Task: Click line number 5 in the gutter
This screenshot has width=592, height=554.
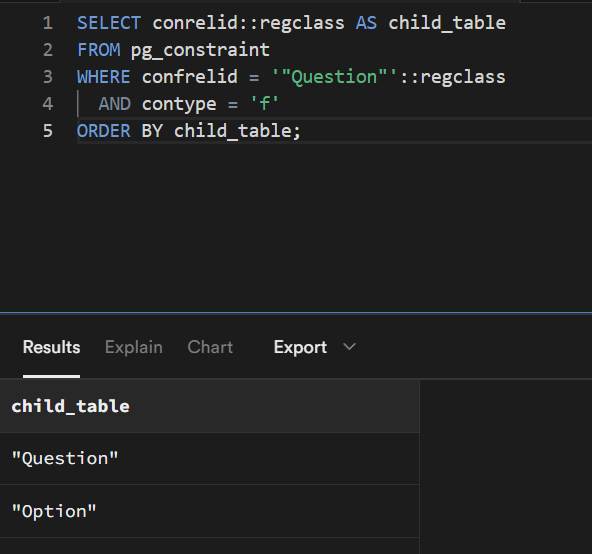Action: (x=48, y=131)
